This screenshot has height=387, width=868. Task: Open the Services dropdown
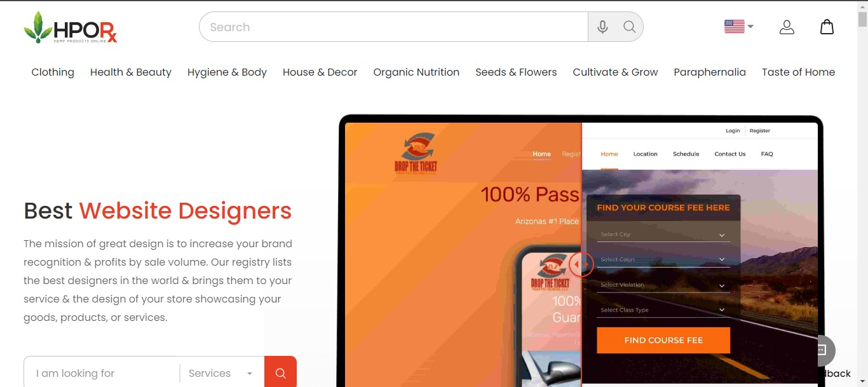click(x=220, y=374)
